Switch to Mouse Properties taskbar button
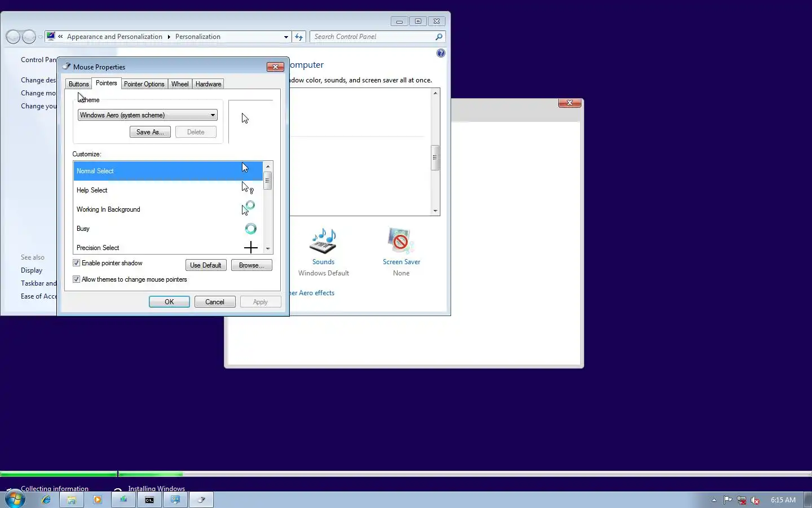This screenshot has width=812, height=508. coord(201,500)
